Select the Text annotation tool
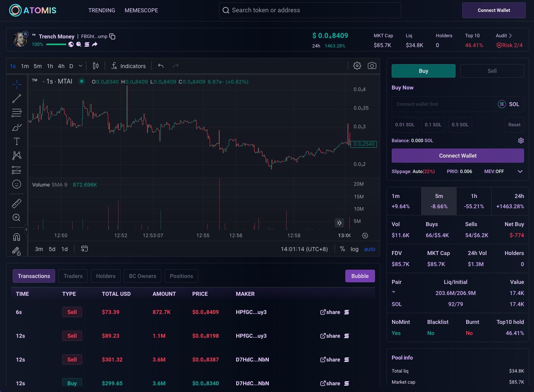Viewport: 534px width, 392px height. 17,141
